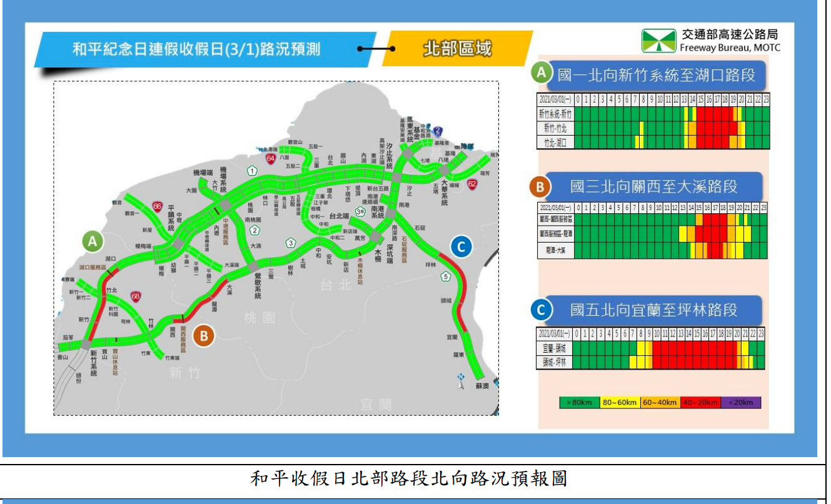Select the 新竹系統-新竹 table row label
This screenshot has height=504, width=831.
555,114
